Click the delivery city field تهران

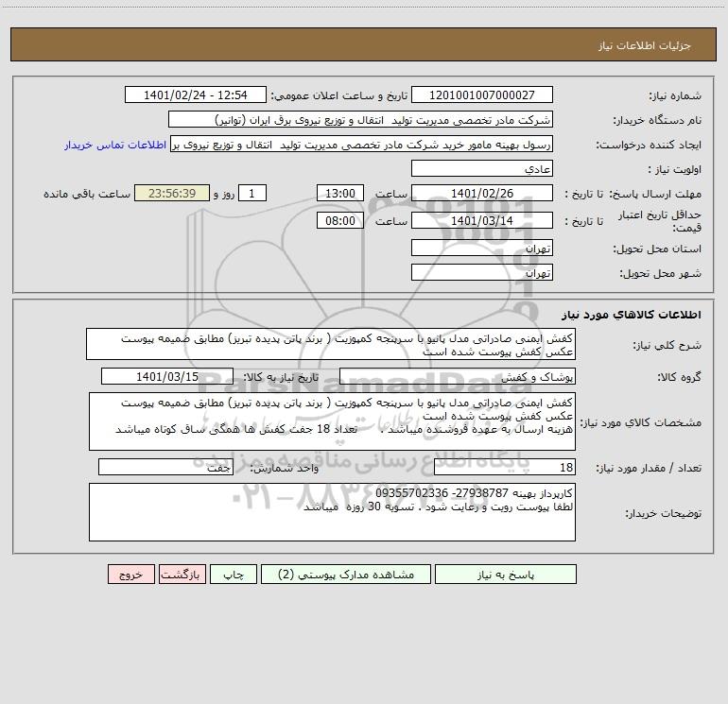482,272
